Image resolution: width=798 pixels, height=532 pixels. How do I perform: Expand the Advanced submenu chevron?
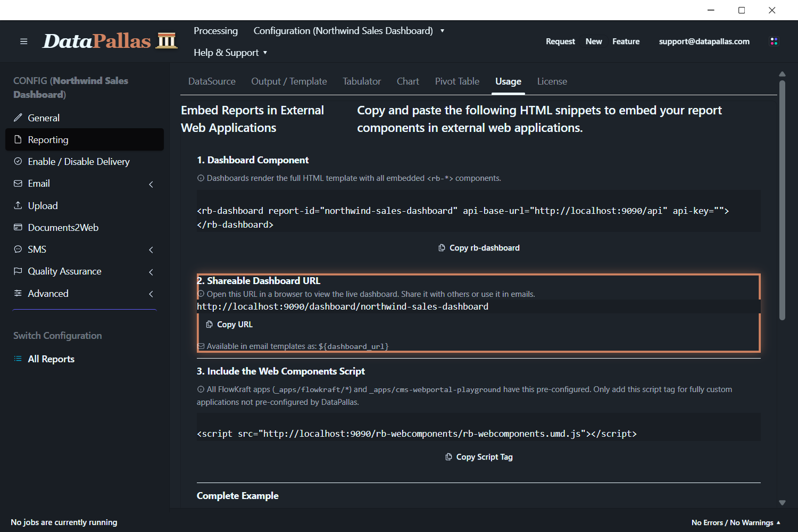click(151, 294)
